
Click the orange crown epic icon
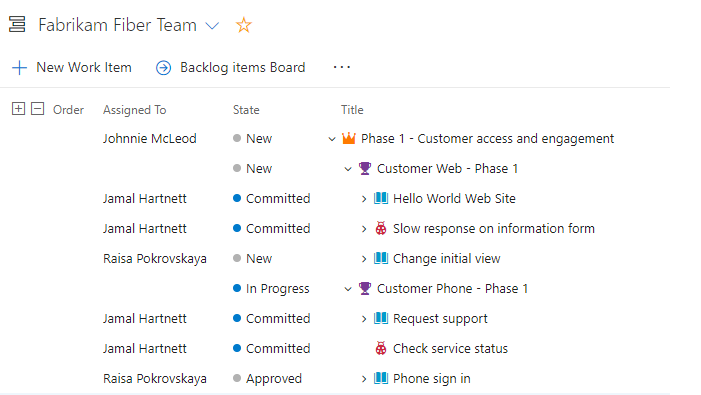coord(349,138)
